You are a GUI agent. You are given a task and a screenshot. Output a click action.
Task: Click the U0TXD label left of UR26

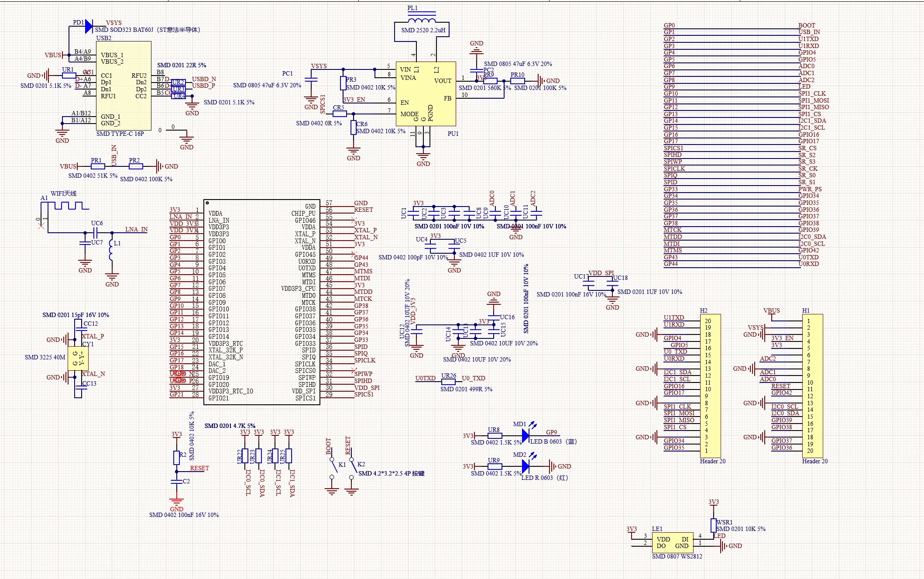(426, 378)
